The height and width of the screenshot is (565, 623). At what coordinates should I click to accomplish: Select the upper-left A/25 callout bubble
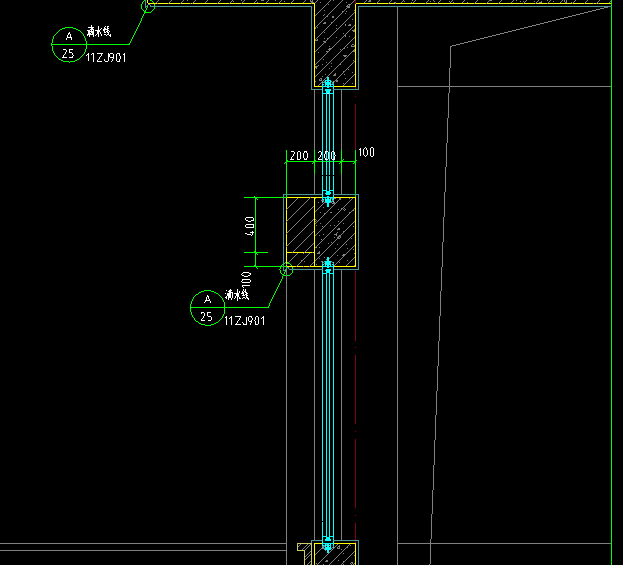click(68, 44)
